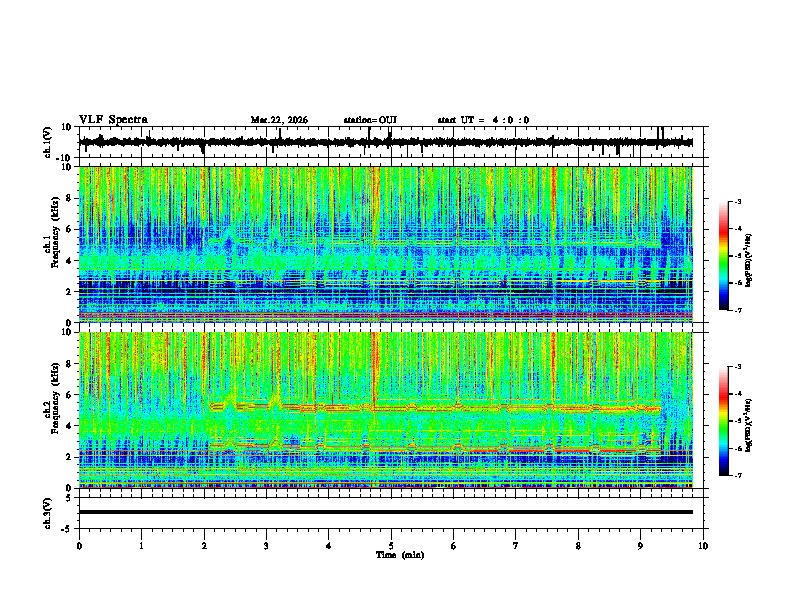Click the "9" tick on the time axis
792x612 pixels.
pyautogui.click(x=640, y=546)
